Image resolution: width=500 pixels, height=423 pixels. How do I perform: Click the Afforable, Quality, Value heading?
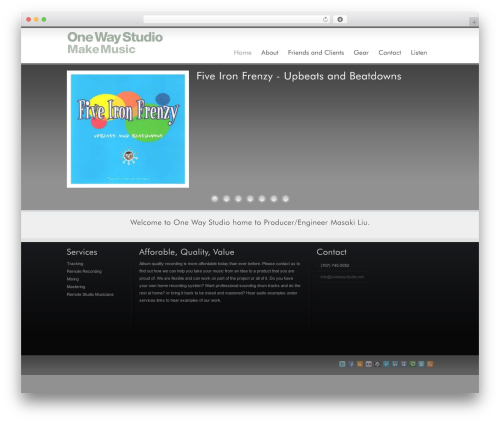pos(187,252)
